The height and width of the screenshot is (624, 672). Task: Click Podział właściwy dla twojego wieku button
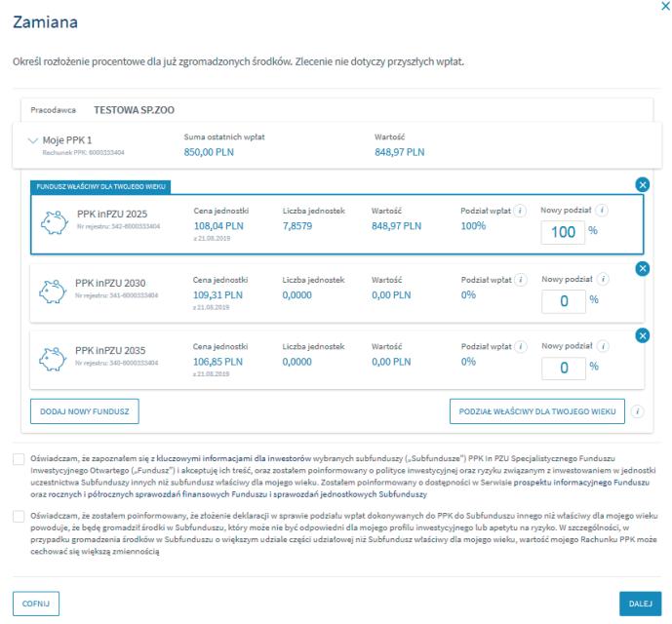tap(536, 411)
